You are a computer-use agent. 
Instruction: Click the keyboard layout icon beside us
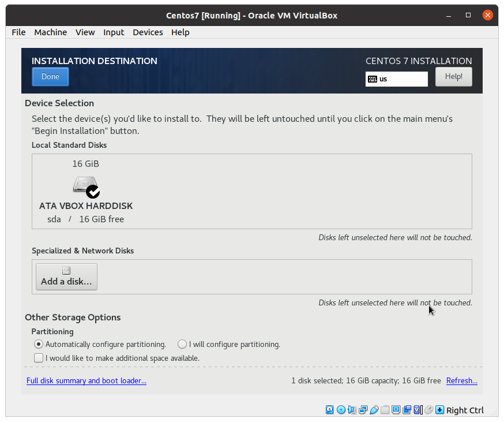coord(372,79)
